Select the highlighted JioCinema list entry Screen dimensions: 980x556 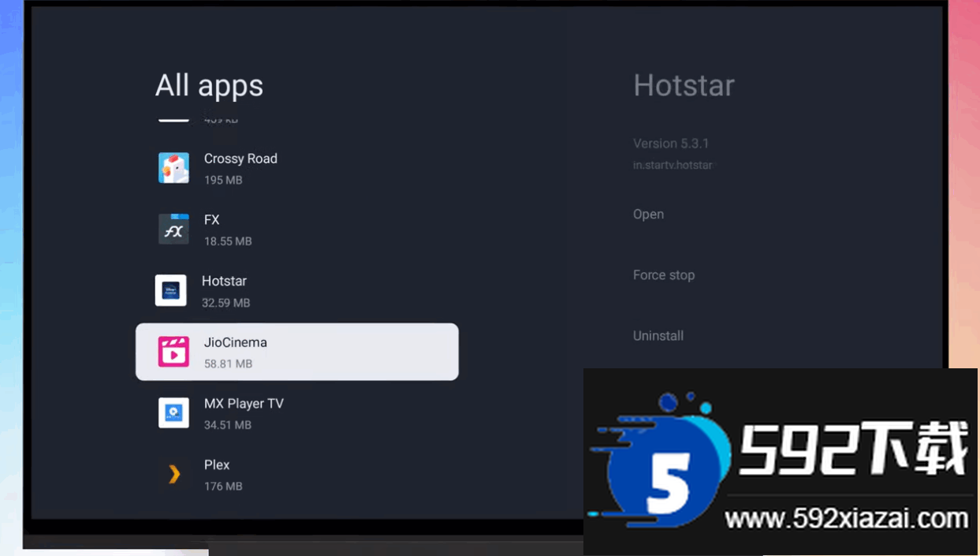pyautogui.click(x=297, y=351)
